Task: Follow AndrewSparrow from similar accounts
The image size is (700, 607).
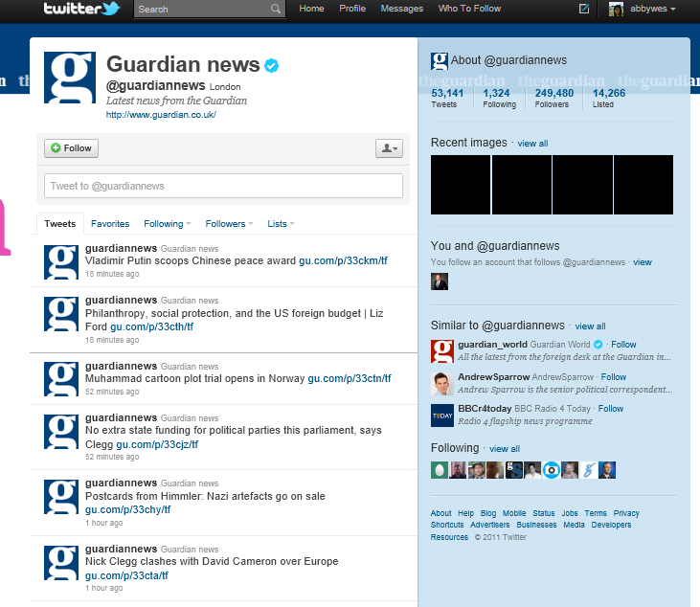Action: 614,376
